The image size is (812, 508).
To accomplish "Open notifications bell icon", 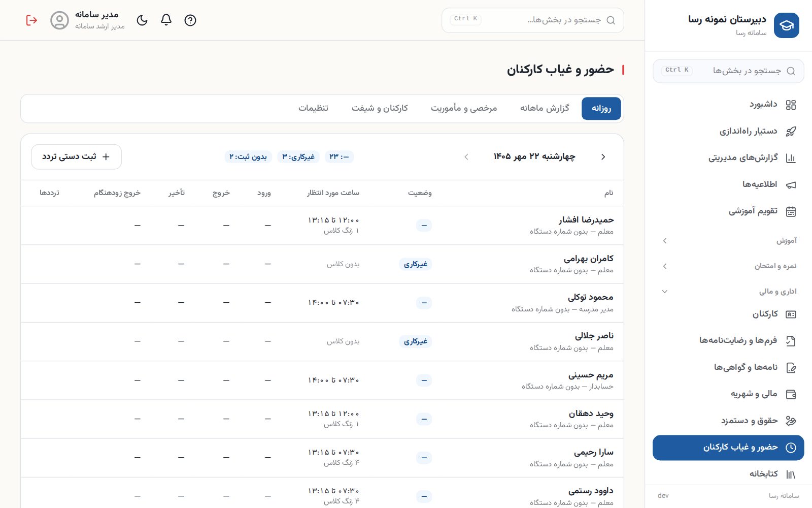I will click(x=166, y=20).
